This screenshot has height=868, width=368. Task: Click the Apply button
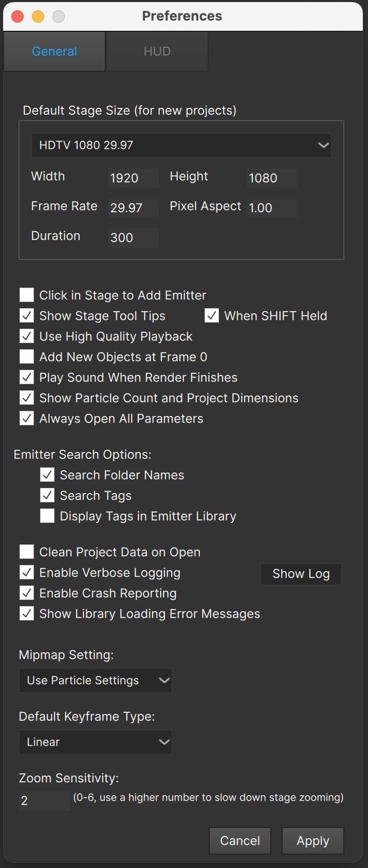[x=313, y=841]
